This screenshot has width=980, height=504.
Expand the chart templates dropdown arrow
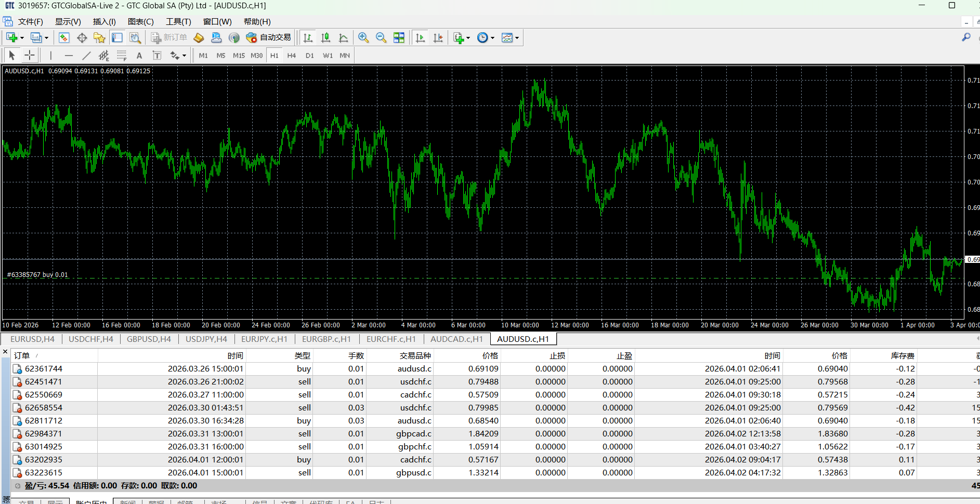pos(517,38)
